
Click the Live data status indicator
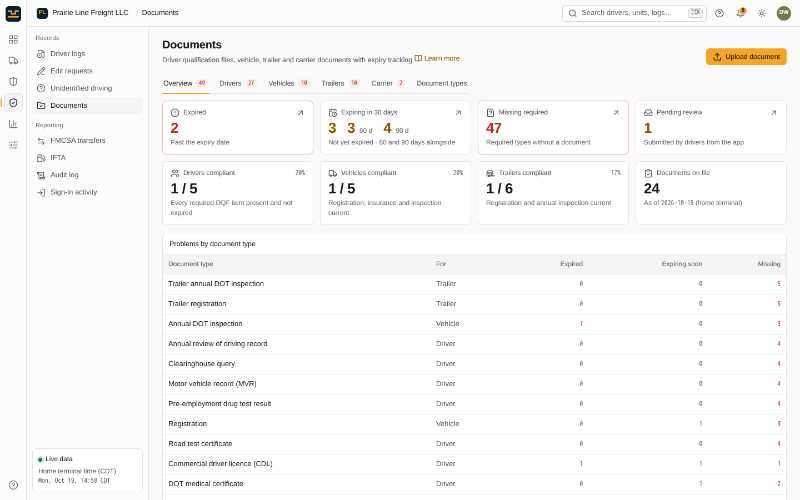[55, 459]
